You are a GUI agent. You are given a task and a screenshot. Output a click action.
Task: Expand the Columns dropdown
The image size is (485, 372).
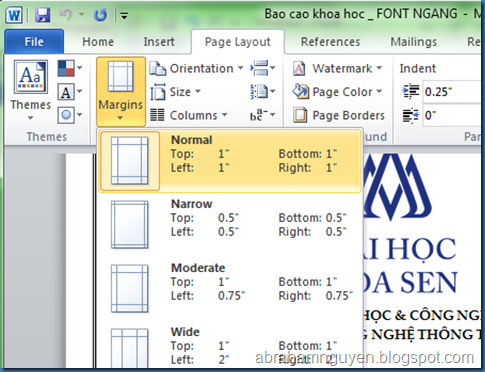coord(188,115)
